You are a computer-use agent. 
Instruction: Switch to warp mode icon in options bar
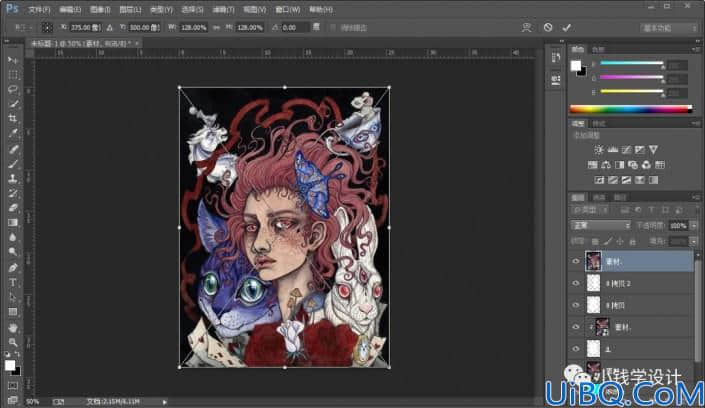(x=527, y=27)
